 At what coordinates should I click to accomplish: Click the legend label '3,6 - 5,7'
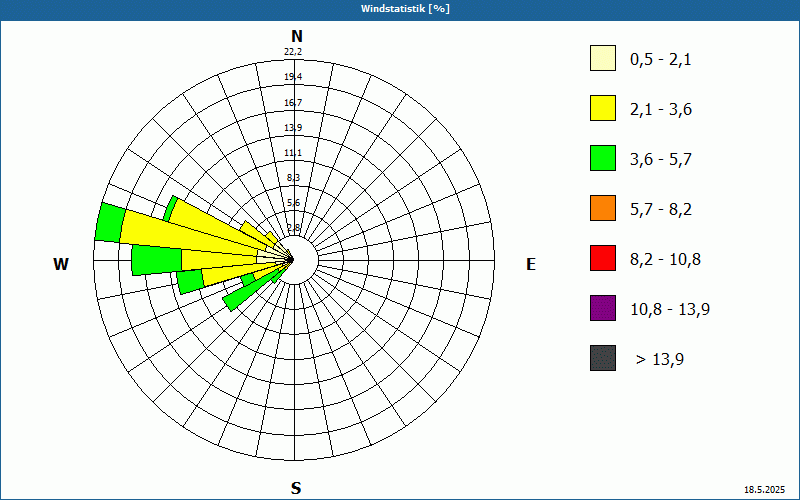click(x=661, y=160)
